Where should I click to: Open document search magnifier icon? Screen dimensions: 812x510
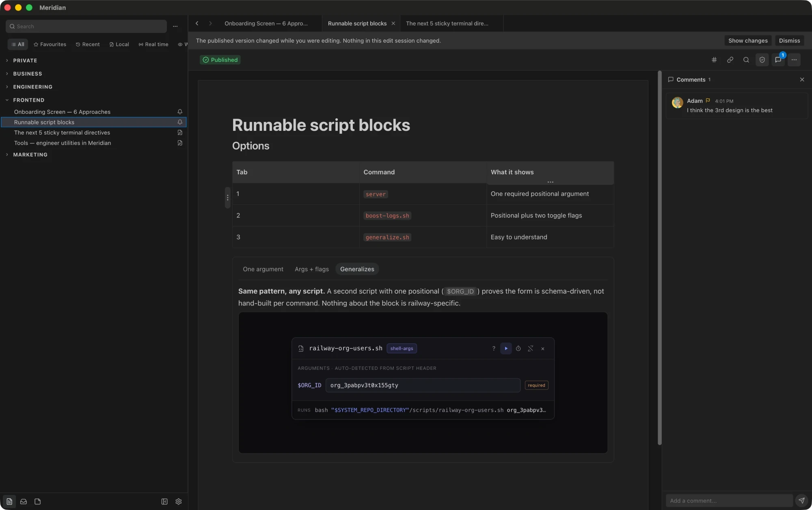pyautogui.click(x=746, y=60)
